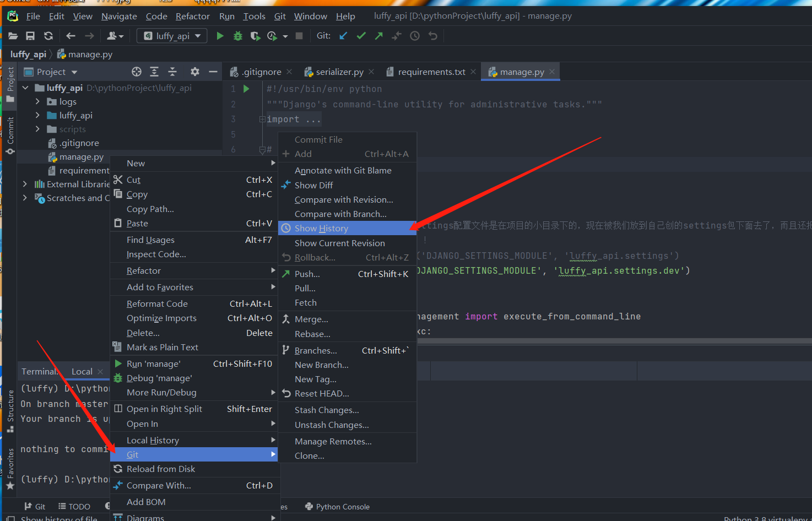Choose New Branch... in Git submenu
Screen dimensions: 812x521
[x=347, y=365]
